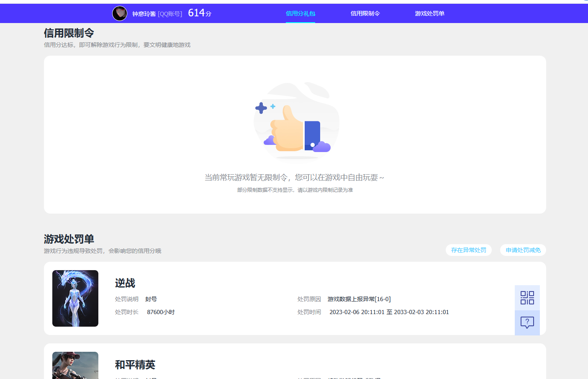
Task: Click the 存在异常处罚 button
Action: 468,250
